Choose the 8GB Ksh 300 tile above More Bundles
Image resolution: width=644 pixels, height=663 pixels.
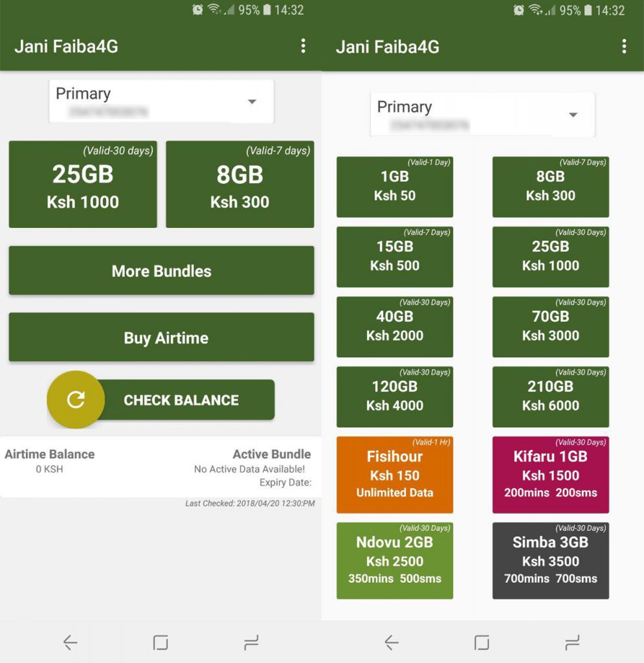click(x=240, y=185)
